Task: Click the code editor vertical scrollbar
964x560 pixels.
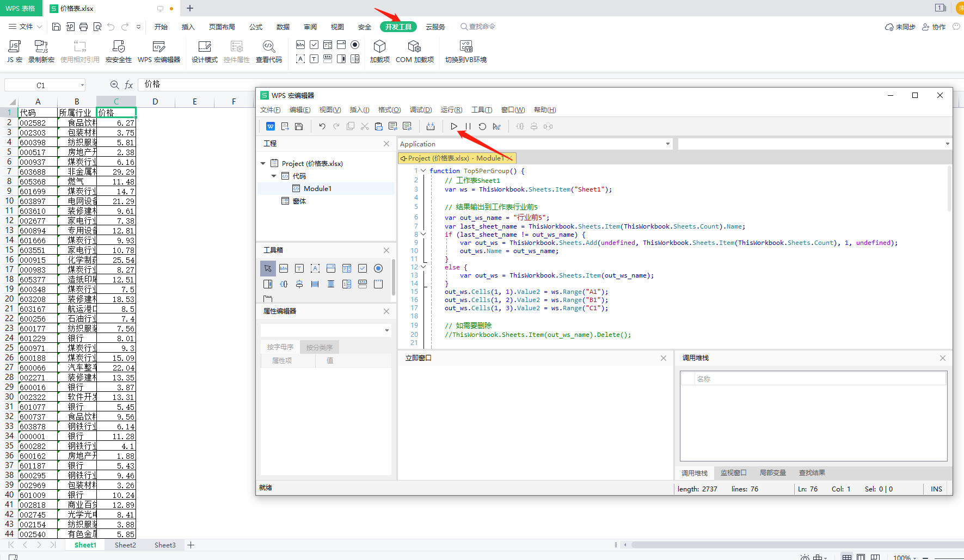Action: click(x=949, y=188)
